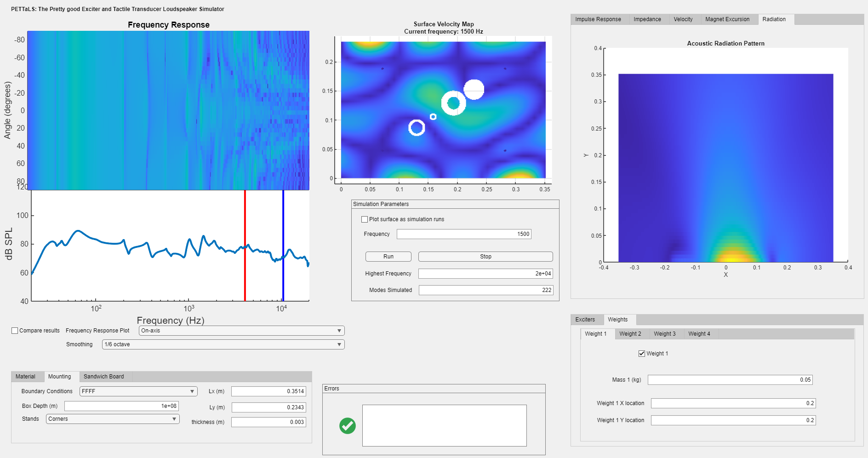
Task: Click the Box Depth (m) input field
Action: coord(121,406)
